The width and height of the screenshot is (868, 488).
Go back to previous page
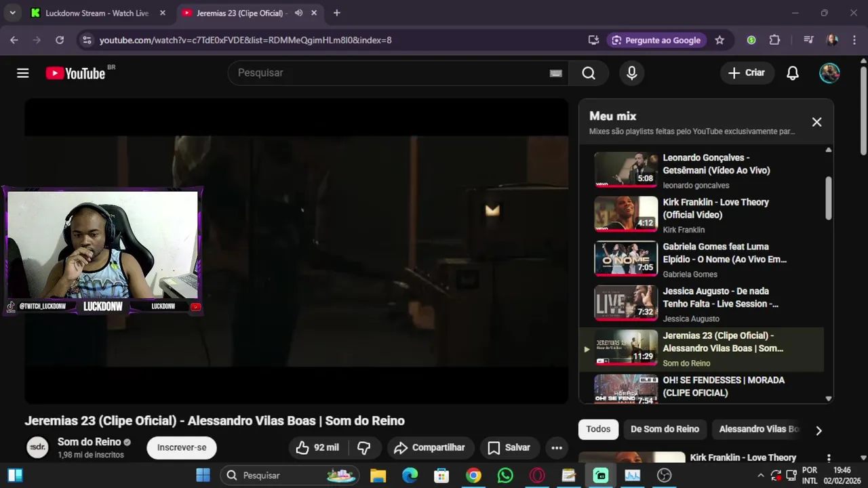click(14, 40)
